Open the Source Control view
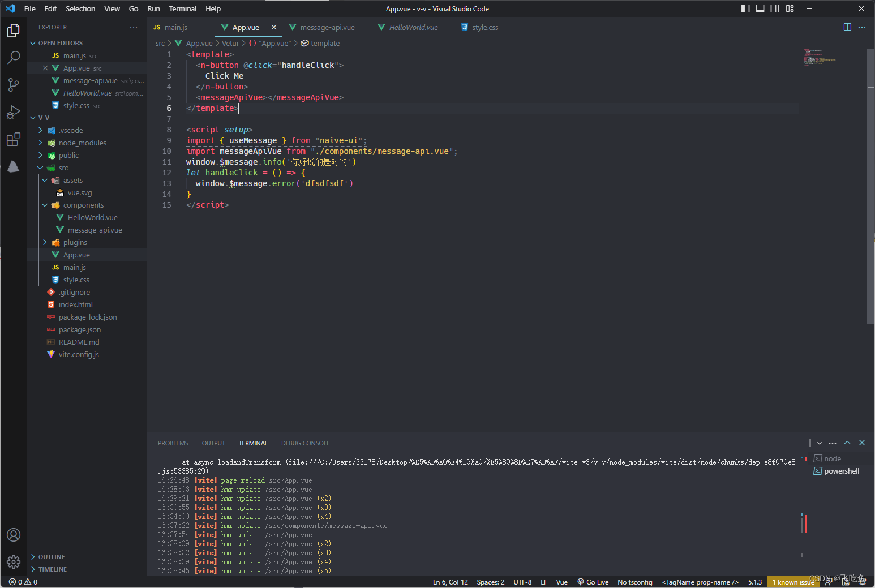Screen dimensions: 875x588 pyautogui.click(x=14, y=85)
